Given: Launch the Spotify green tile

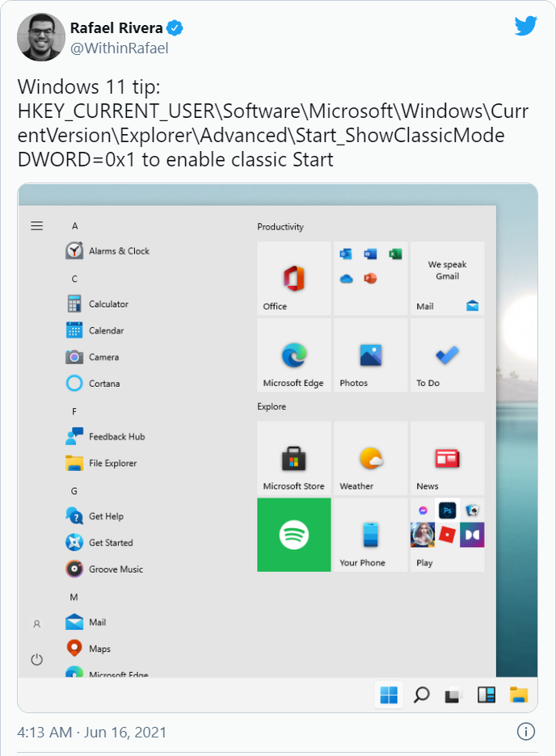Looking at the screenshot, I should pos(294,535).
